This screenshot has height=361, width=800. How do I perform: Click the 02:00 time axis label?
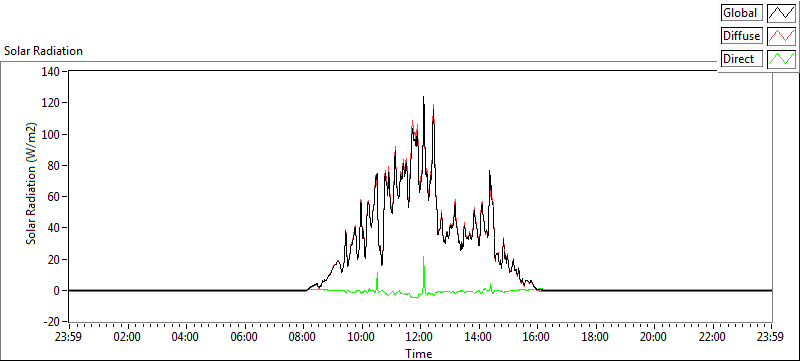pos(128,337)
